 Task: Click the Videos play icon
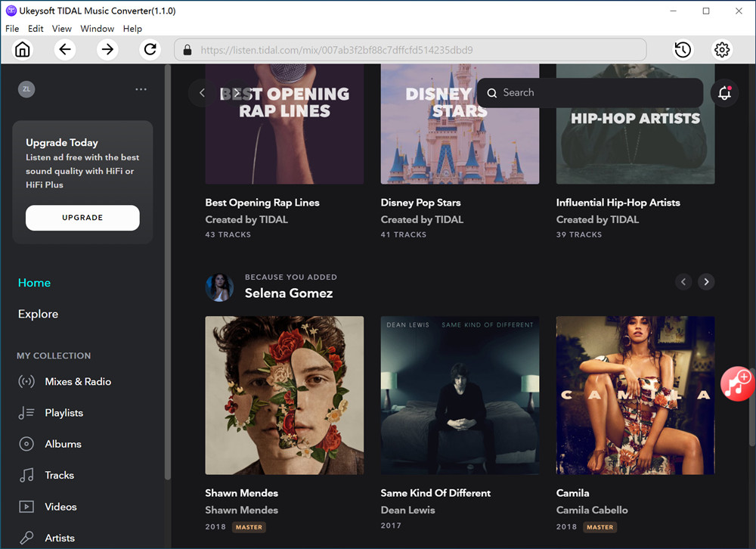pyautogui.click(x=26, y=507)
